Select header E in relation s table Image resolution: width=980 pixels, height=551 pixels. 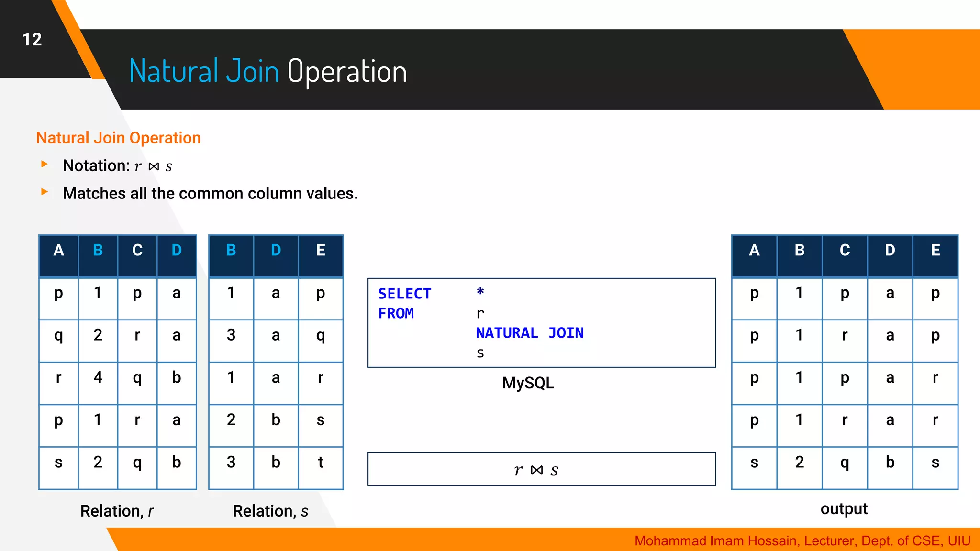321,250
